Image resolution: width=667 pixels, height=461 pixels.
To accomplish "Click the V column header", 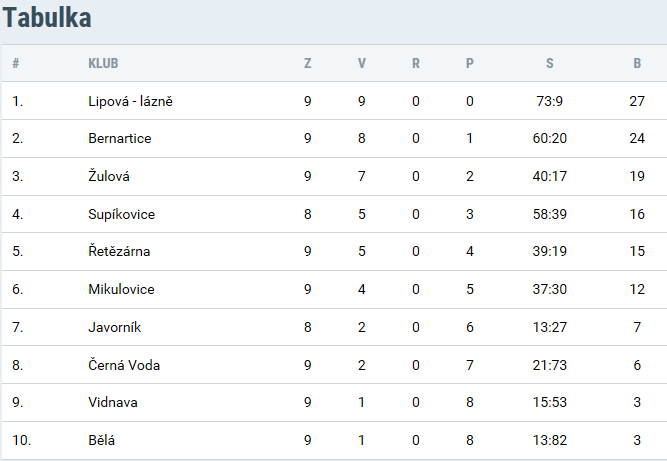I will coord(362,63).
